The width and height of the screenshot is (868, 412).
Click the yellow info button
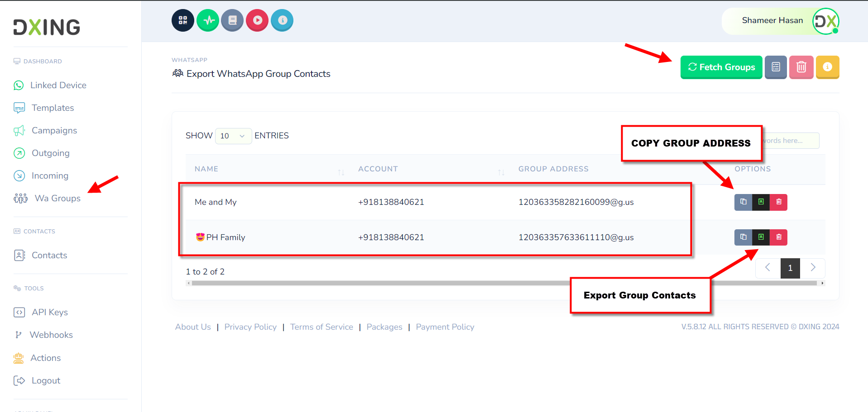click(x=828, y=67)
